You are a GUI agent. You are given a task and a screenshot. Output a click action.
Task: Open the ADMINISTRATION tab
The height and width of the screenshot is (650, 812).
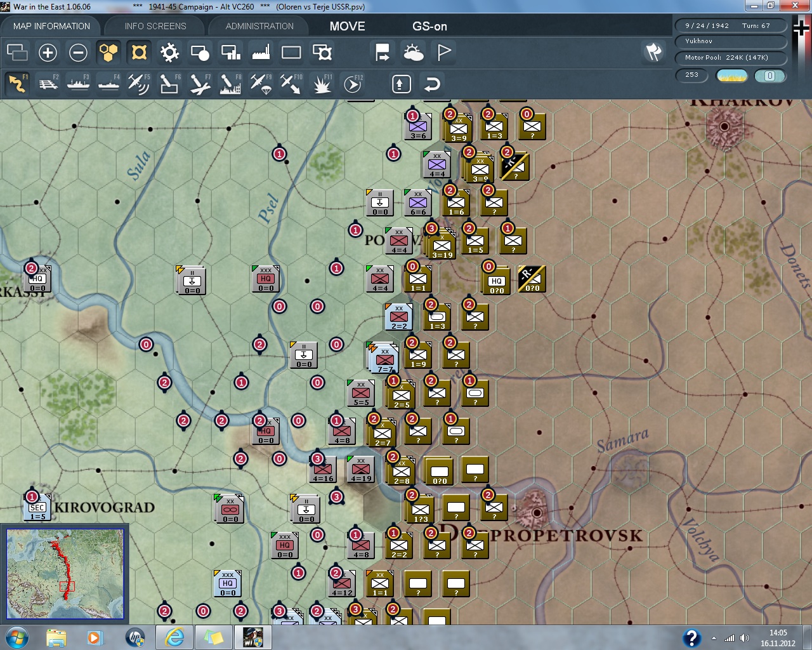pyautogui.click(x=259, y=26)
